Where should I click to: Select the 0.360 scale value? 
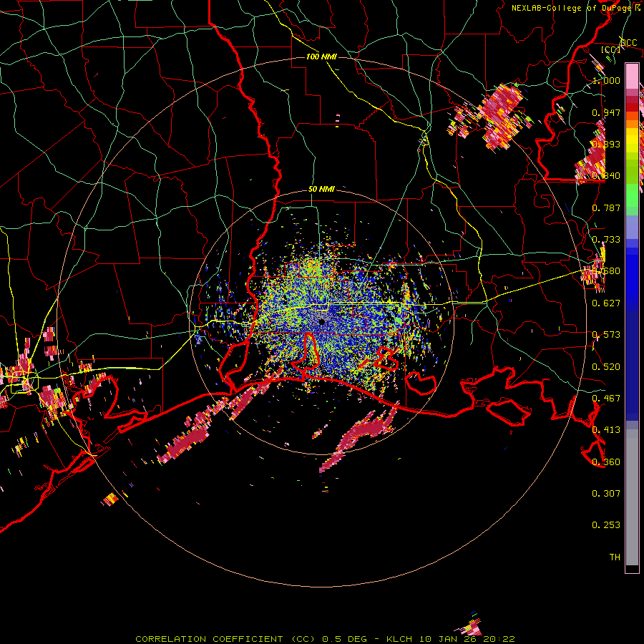606,462
